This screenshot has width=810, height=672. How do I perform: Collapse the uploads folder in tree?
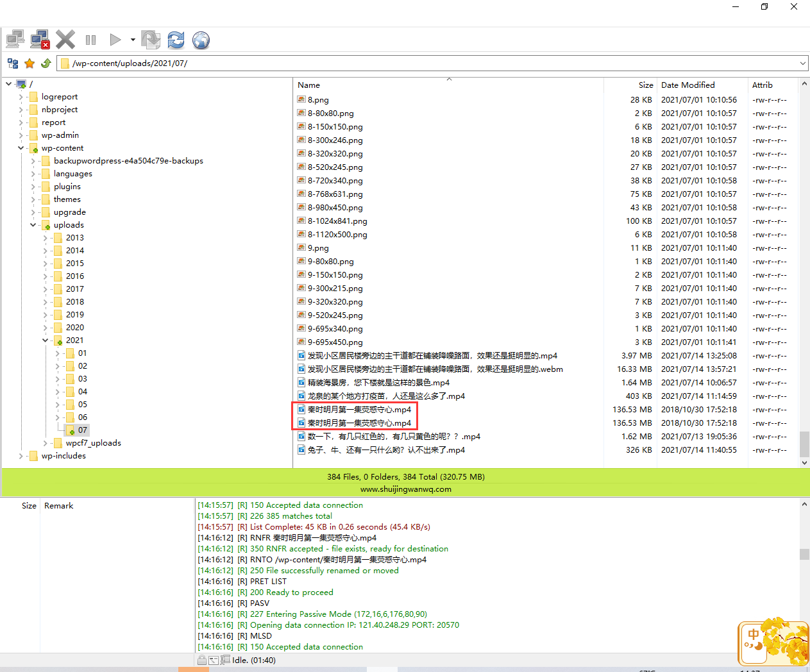(33, 225)
